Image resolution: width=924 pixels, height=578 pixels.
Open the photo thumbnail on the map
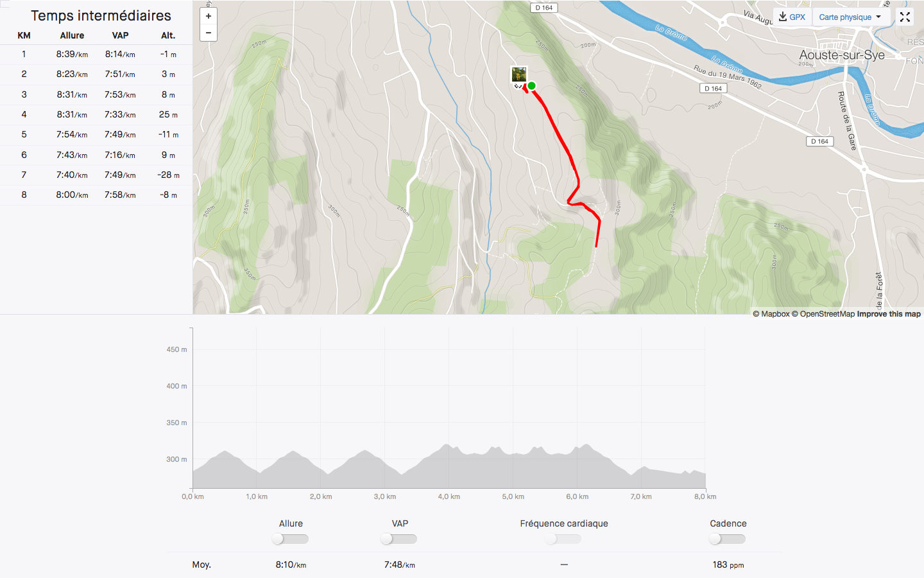(518, 74)
